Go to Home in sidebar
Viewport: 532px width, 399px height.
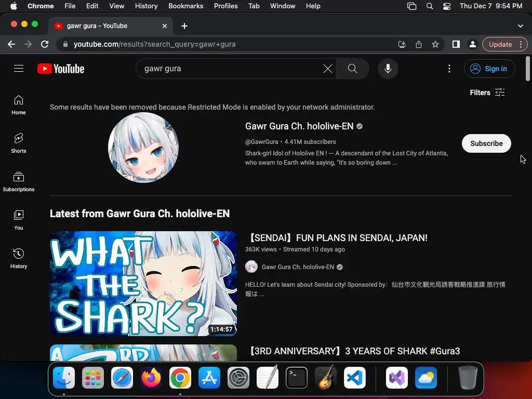click(19, 105)
